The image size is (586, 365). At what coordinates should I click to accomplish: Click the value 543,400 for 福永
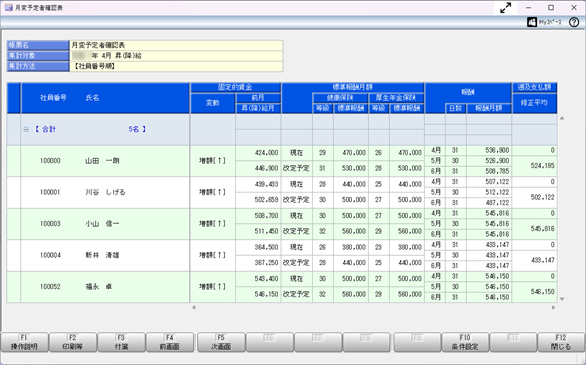click(x=266, y=279)
